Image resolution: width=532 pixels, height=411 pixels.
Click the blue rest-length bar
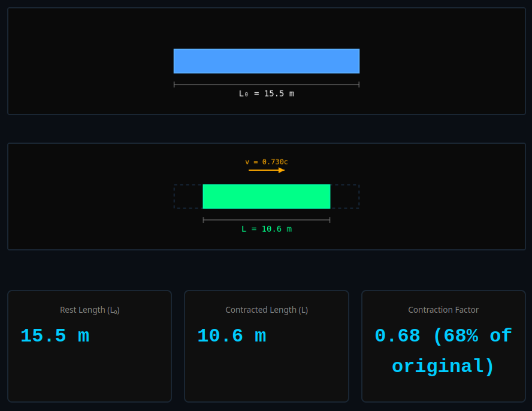click(x=266, y=61)
